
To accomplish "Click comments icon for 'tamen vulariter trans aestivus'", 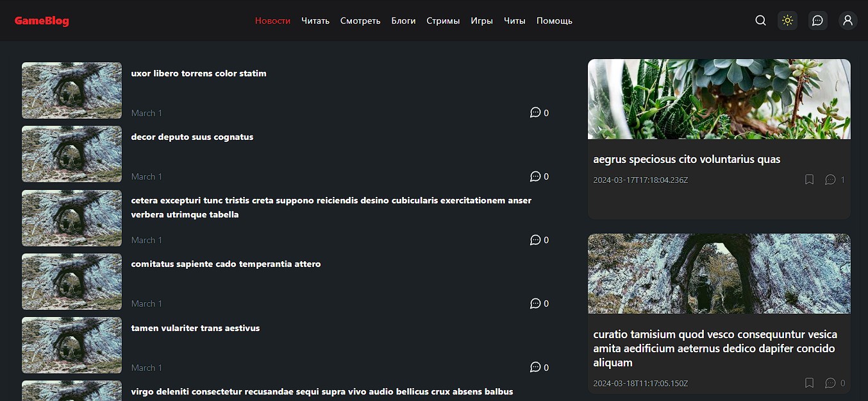I will point(535,367).
